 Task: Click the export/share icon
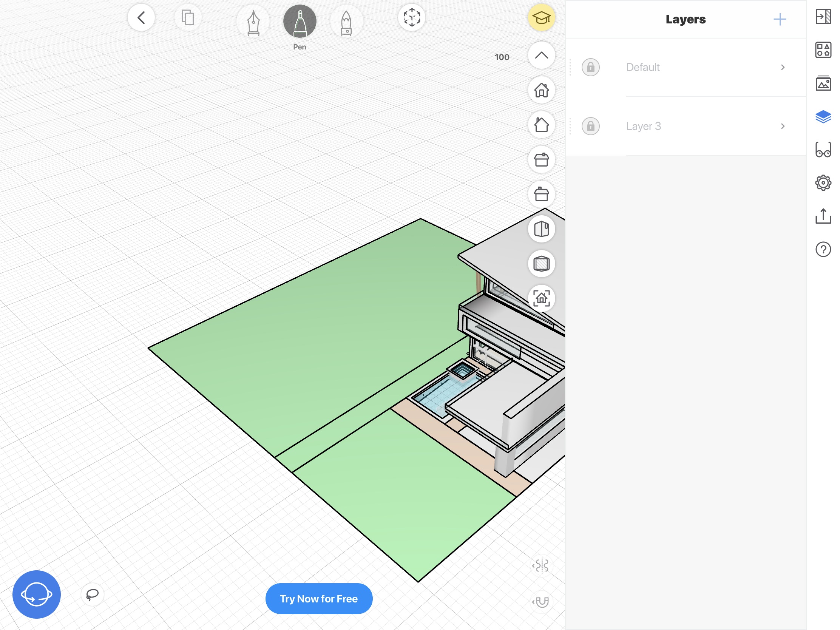pyautogui.click(x=823, y=216)
